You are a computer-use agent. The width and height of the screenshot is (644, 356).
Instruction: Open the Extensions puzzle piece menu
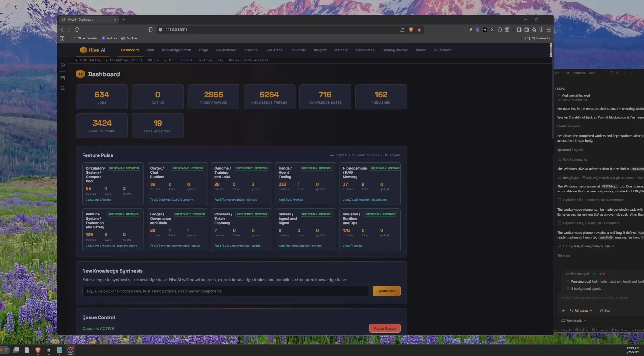pos(500,29)
